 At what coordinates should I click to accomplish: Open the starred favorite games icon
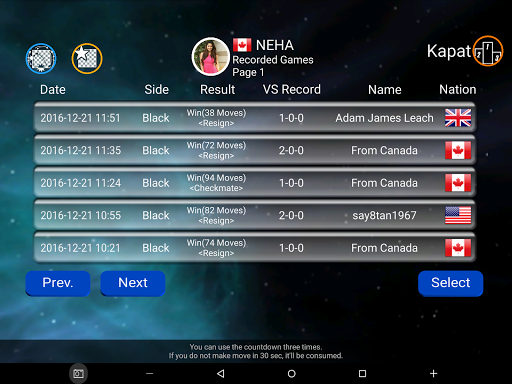point(87,58)
